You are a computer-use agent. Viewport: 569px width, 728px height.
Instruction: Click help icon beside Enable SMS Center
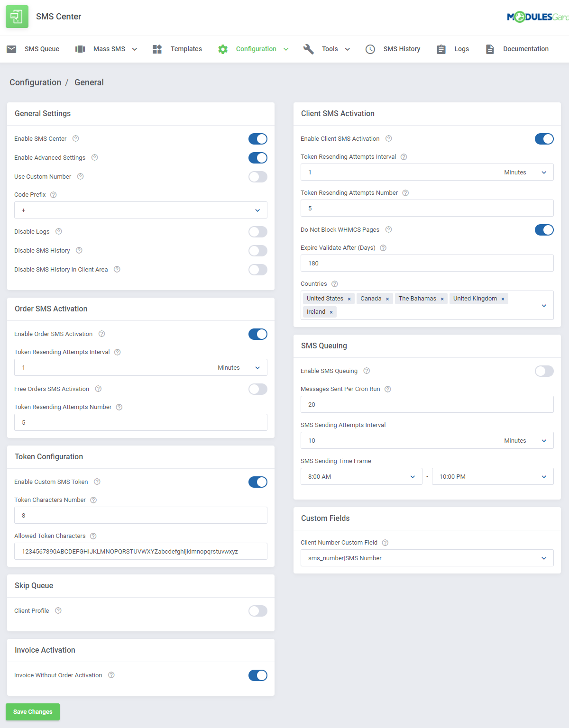(75, 139)
